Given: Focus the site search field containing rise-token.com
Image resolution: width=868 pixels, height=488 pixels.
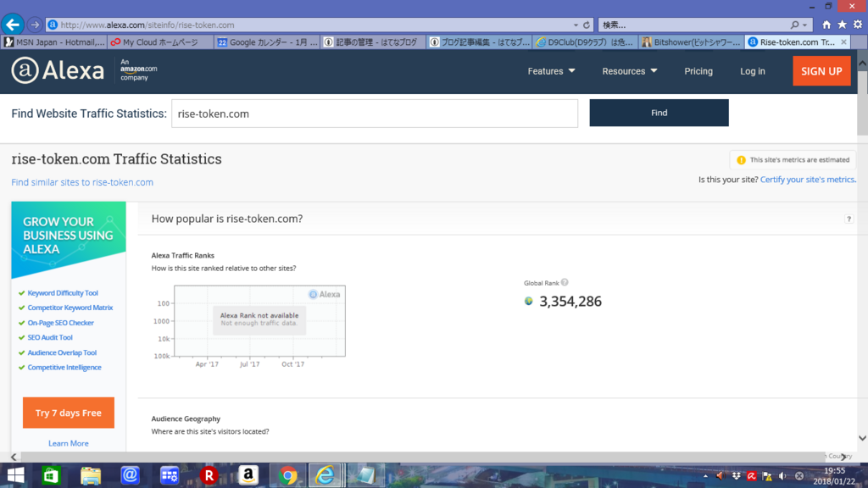Looking at the screenshot, I should click(374, 114).
